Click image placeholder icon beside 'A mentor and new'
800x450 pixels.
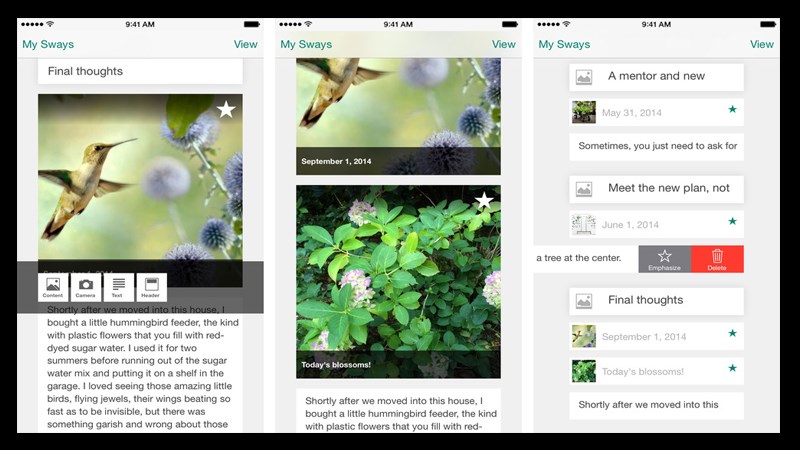point(584,77)
